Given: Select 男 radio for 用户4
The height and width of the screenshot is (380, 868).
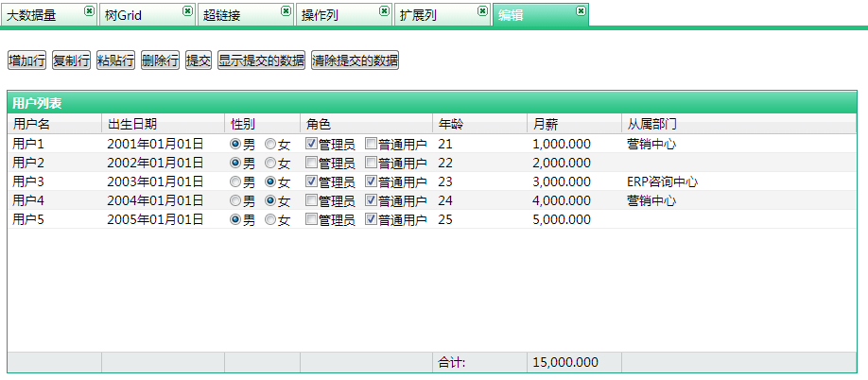Looking at the screenshot, I should click(x=235, y=200).
